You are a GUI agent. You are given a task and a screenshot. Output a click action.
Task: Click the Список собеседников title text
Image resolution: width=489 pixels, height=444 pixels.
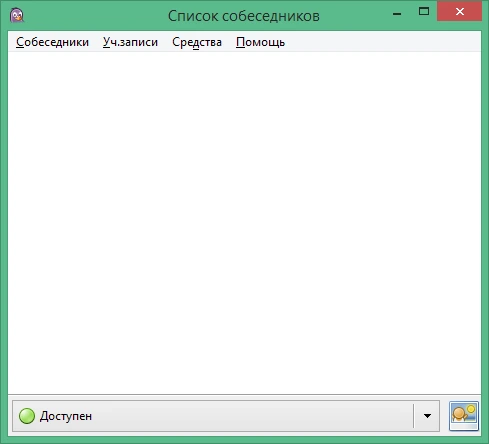pos(244,16)
